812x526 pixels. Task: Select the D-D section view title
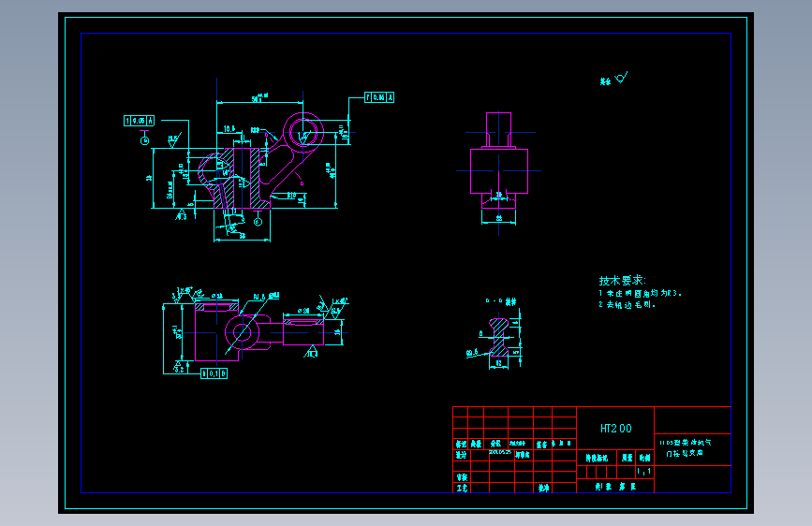click(500, 301)
